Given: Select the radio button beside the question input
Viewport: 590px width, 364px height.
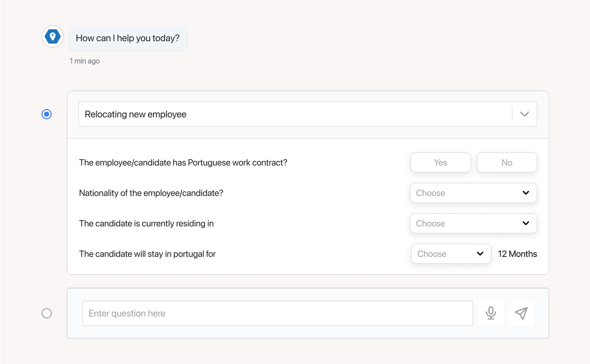Looking at the screenshot, I should [47, 313].
